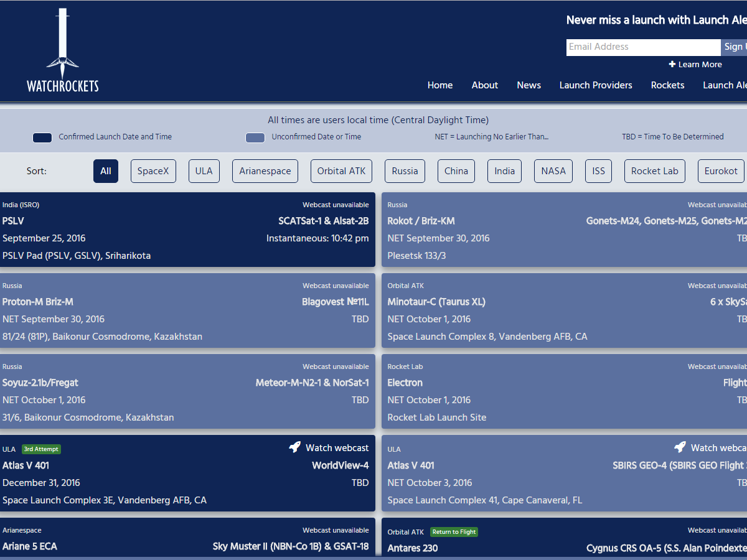Click Webcast unavailable on the PSLV card
The width and height of the screenshot is (747, 560).
(x=336, y=205)
